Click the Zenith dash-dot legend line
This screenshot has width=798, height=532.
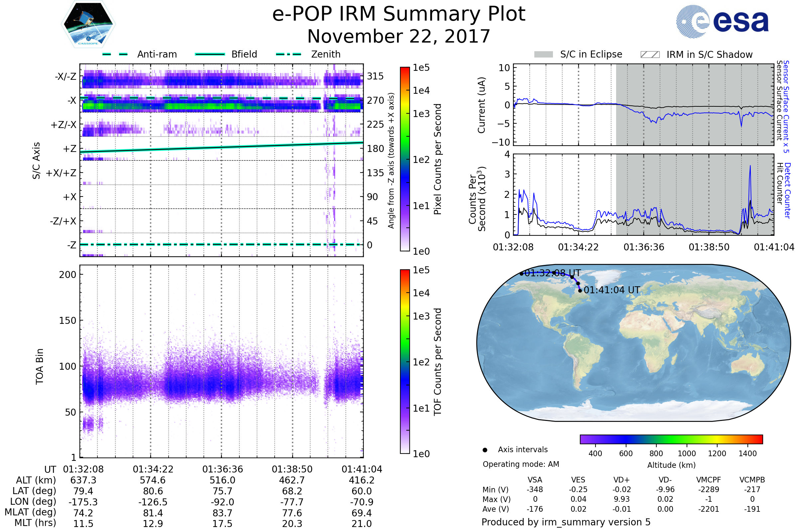pyautogui.click(x=288, y=54)
